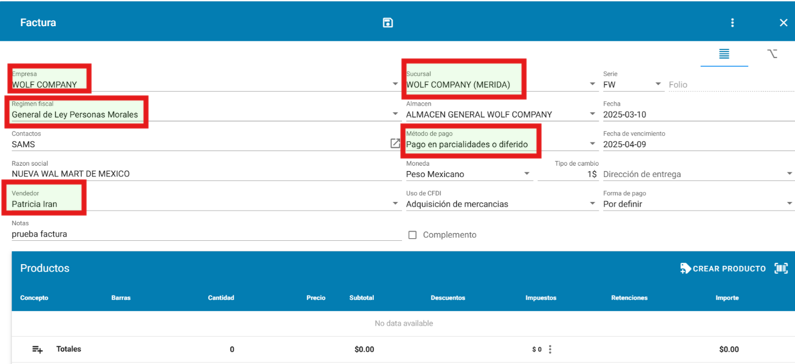Screen dimensions: 795x364
Task: Click the Totales label
Action: click(x=68, y=349)
